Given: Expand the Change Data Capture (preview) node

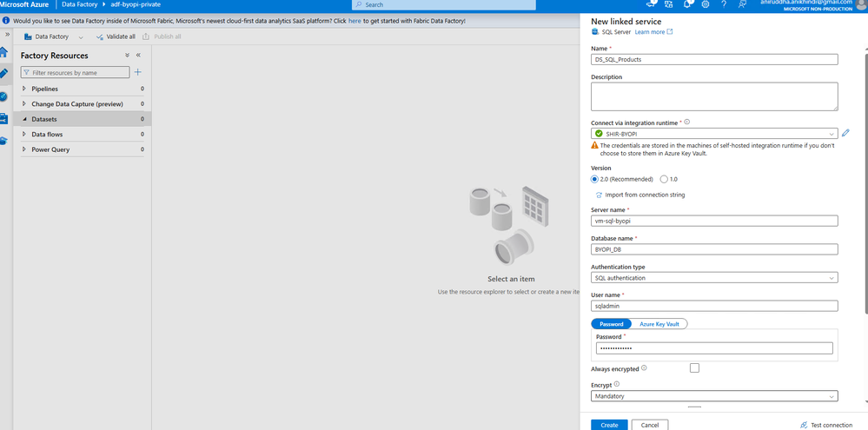Looking at the screenshot, I should point(23,103).
